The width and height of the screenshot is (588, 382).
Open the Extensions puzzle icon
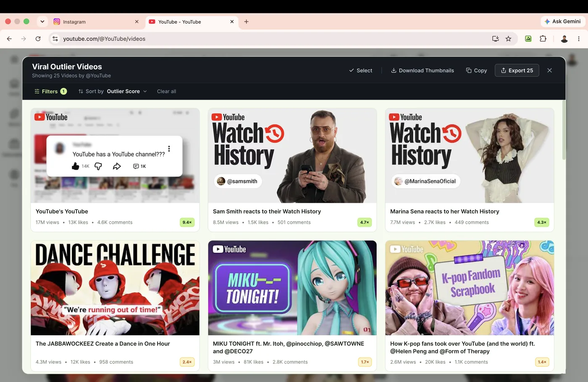pos(543,39)
